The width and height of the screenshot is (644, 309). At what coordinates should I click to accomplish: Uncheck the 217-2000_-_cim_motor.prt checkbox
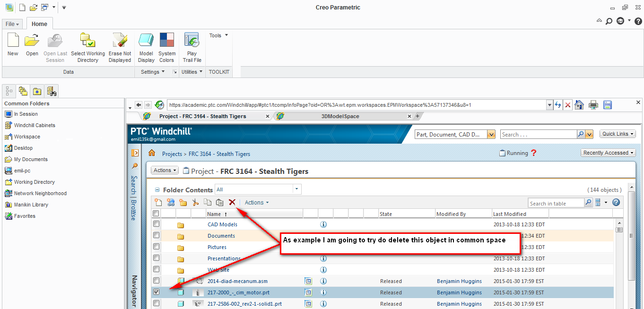[x=156, y=292]
